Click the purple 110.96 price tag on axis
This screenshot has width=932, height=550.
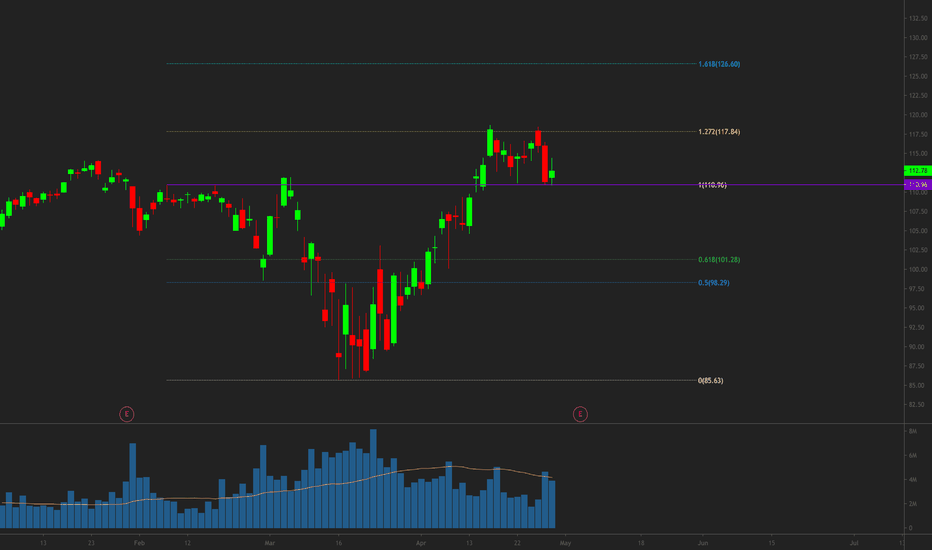tap(918, 185)
